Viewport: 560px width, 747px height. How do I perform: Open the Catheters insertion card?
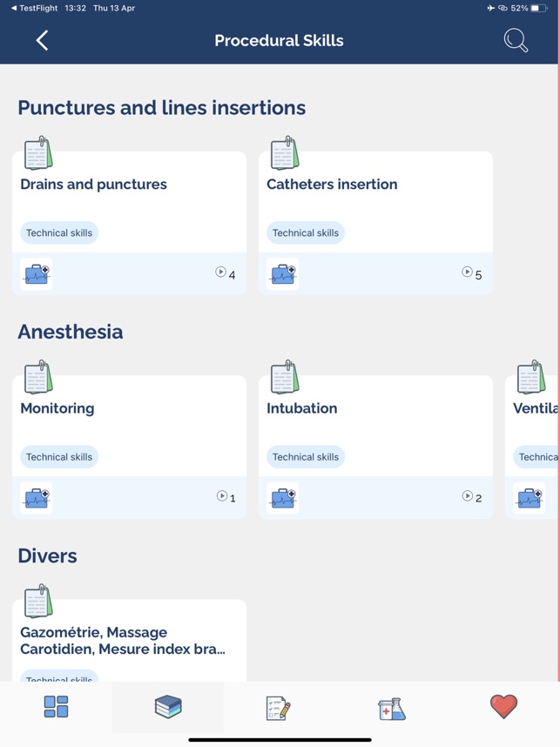[375, 223]
